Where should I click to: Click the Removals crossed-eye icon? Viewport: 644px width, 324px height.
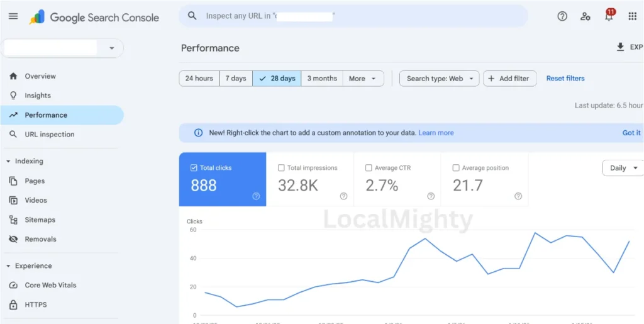(x=13, y=239)
